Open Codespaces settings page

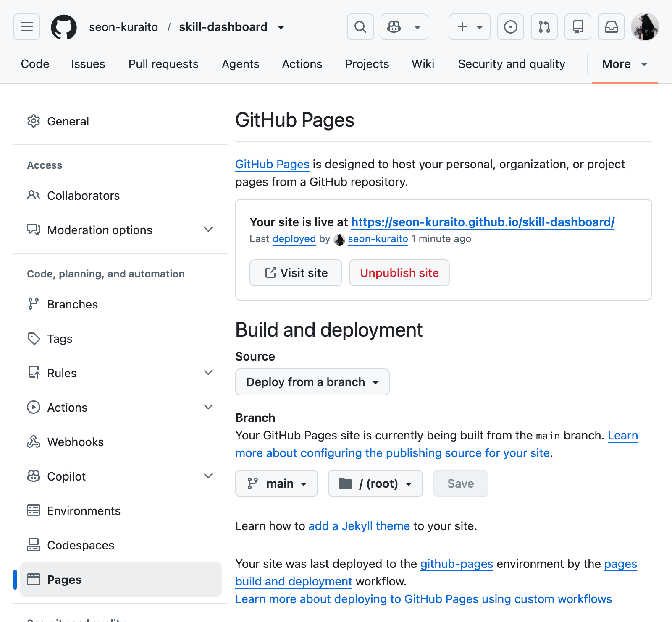click(121, 545)
